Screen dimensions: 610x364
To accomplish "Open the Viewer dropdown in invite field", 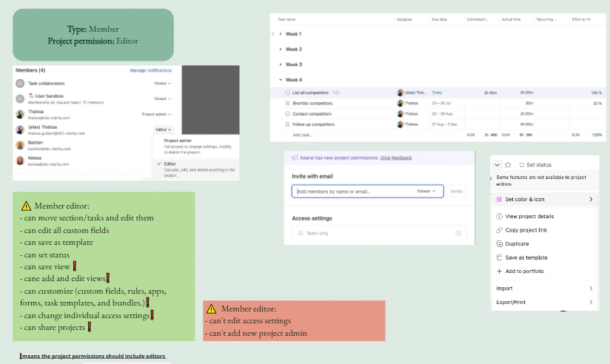I will click(426, 191).
